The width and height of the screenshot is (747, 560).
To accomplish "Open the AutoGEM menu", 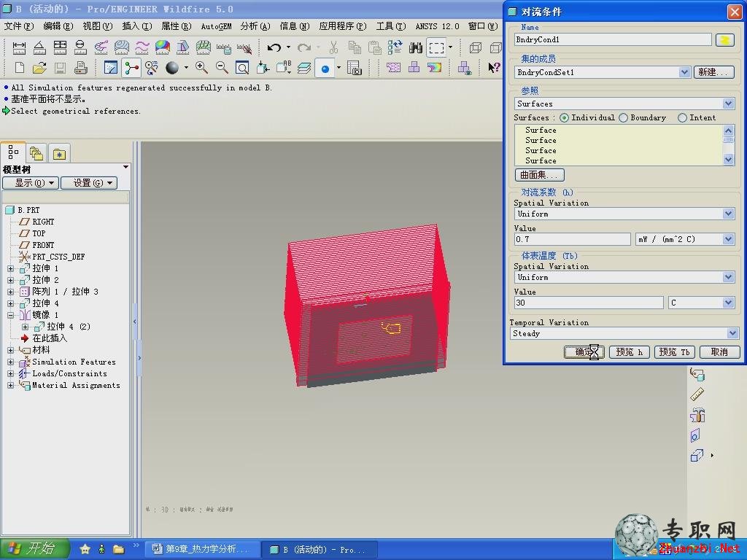I will tap(216, 26).
